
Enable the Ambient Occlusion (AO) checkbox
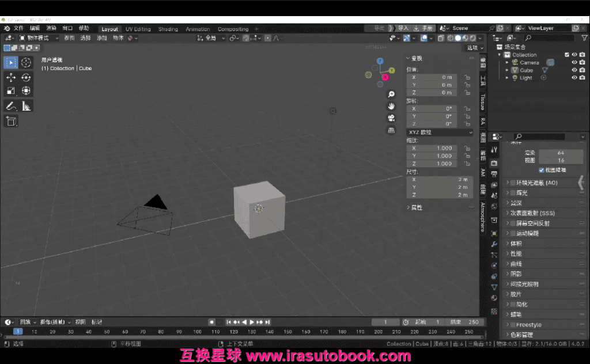513,183
